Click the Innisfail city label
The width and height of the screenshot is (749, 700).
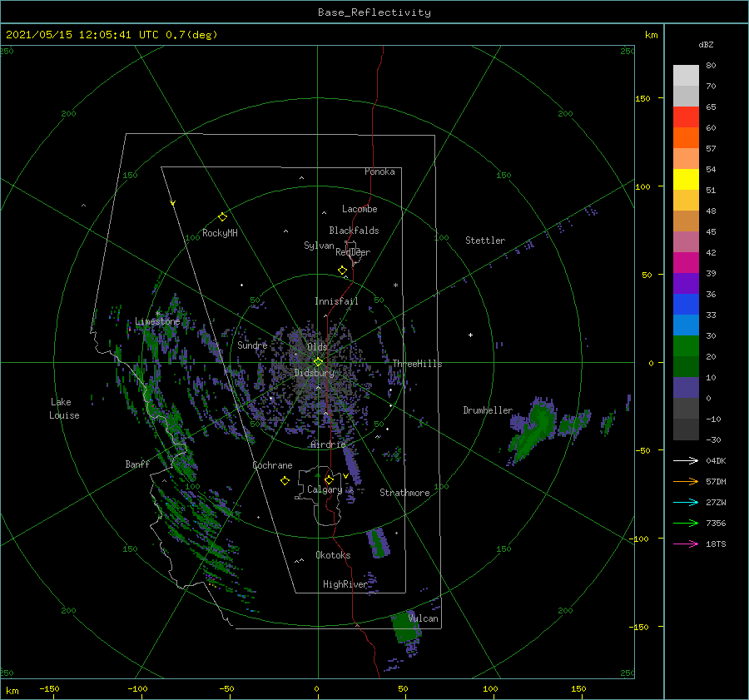click(336, 301)
